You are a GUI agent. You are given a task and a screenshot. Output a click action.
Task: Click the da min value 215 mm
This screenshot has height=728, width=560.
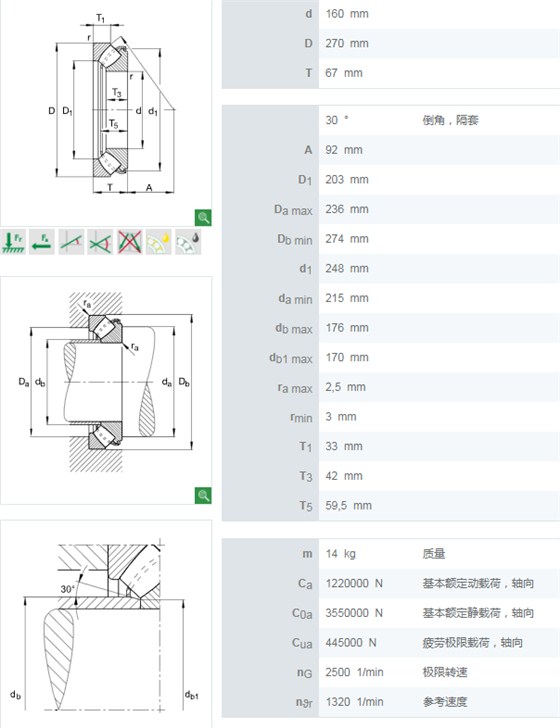click(347, 298)
